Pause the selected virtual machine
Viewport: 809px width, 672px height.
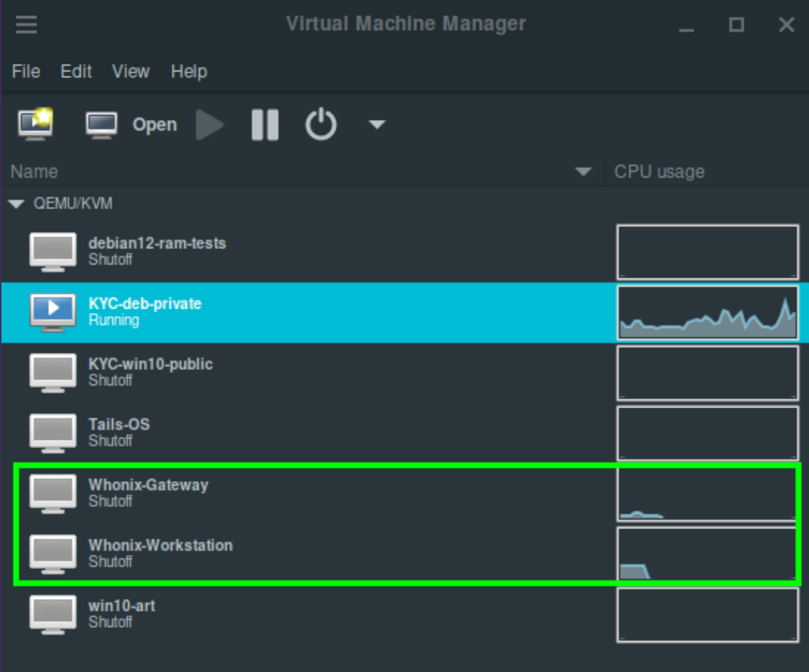(265, 124)
